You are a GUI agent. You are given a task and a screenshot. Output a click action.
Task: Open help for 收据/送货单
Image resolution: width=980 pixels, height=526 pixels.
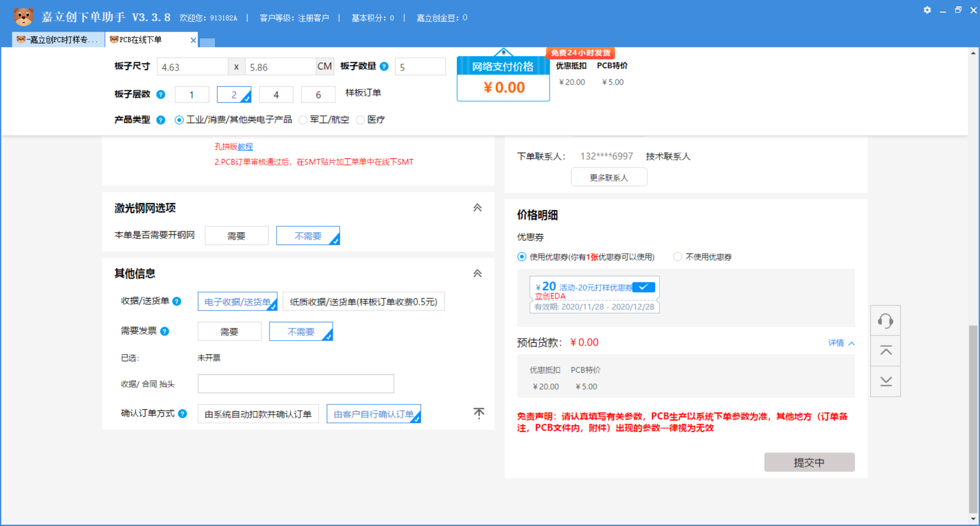point(177,301)
